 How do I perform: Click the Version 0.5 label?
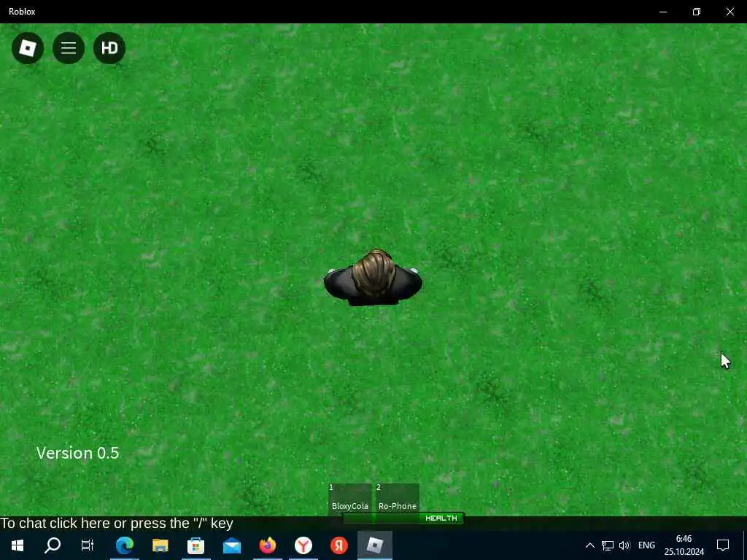click(77, 453)
